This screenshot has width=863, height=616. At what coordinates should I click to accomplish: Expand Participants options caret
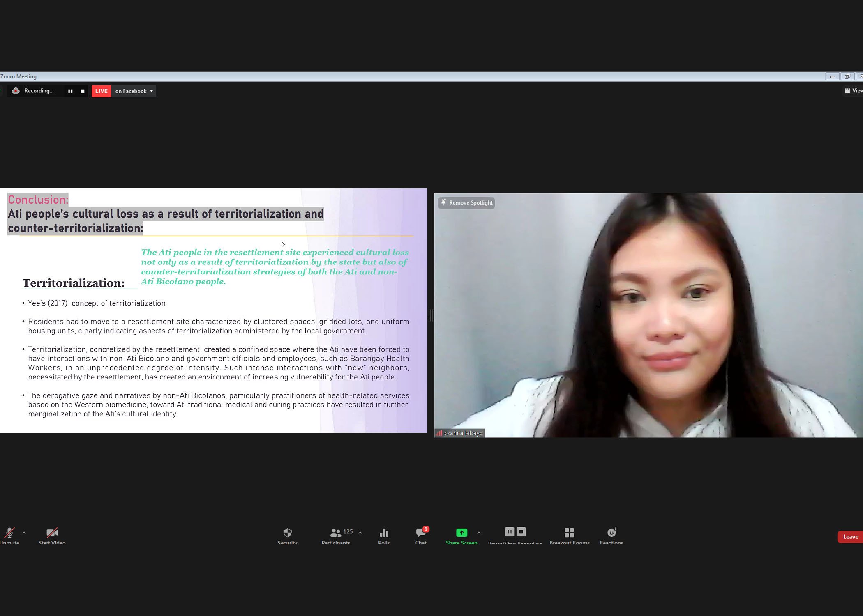[360, 533]
